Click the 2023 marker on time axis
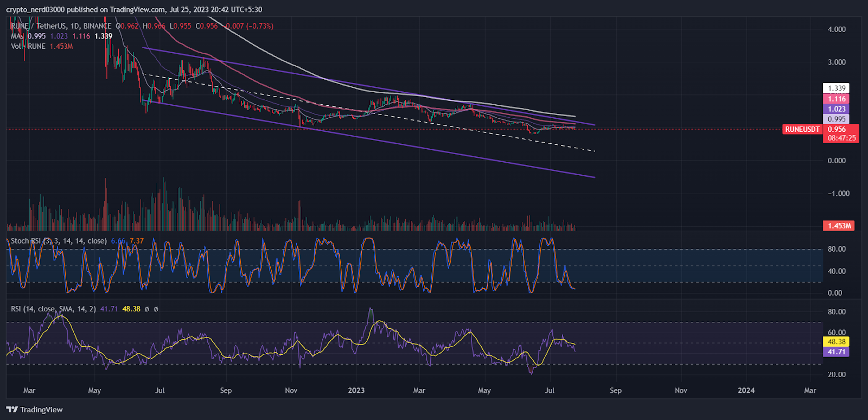The width and height of the screenshot is (868, 420). coord(356,391)
